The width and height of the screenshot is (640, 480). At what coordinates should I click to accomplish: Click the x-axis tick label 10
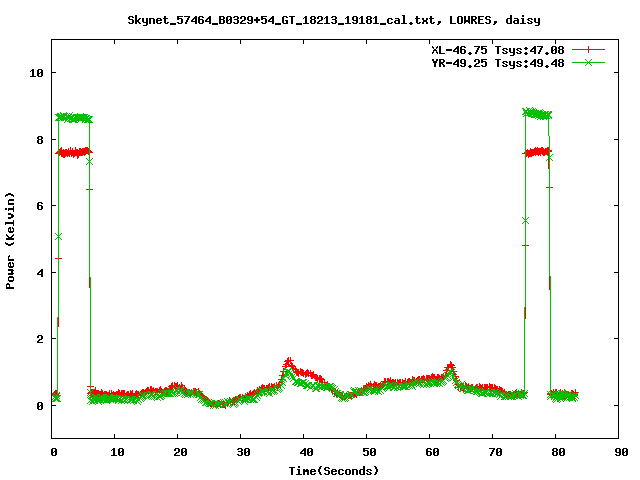[x=117, y=452]
